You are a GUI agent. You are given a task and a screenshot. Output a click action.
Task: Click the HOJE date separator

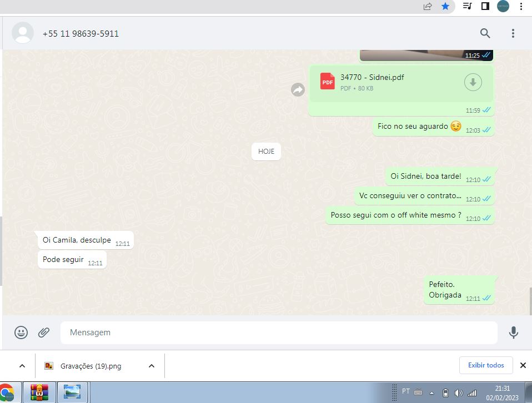pyautogui.click(x=266, y=152)
